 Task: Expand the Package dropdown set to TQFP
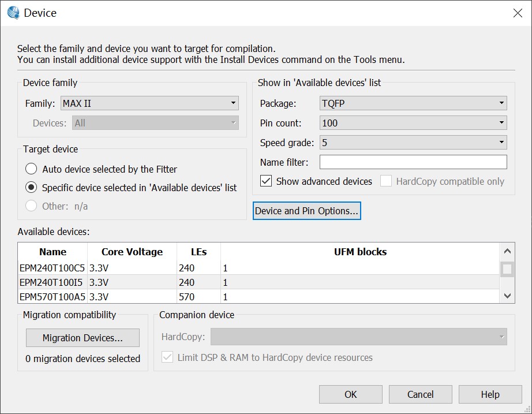click(413, 103)
